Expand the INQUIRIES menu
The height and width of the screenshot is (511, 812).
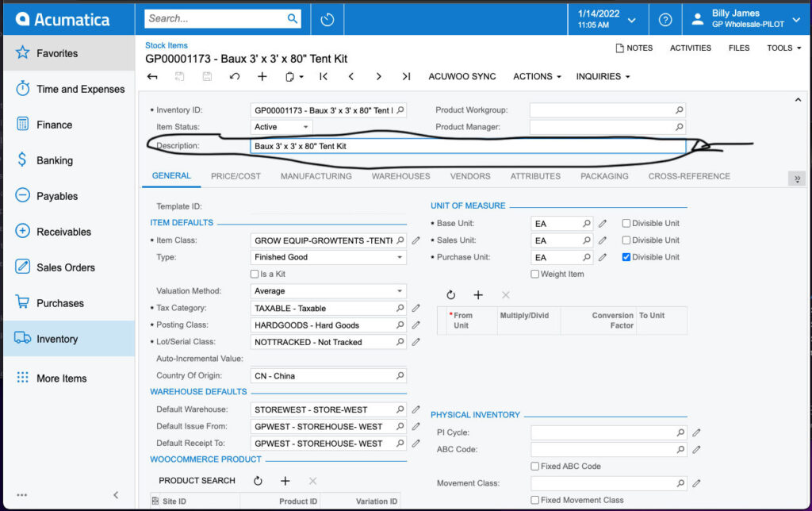[603, 77]
